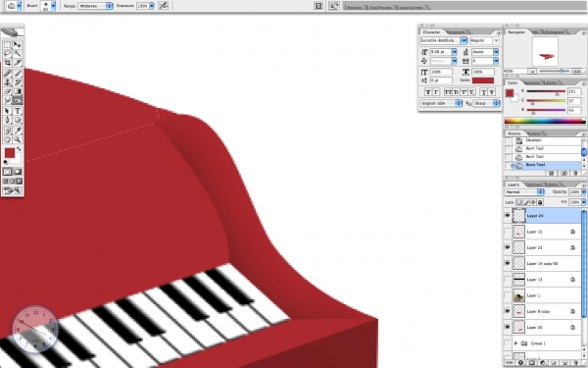
Task: Open the English: USA language dropdown
Action: click(x=441, y=103)
